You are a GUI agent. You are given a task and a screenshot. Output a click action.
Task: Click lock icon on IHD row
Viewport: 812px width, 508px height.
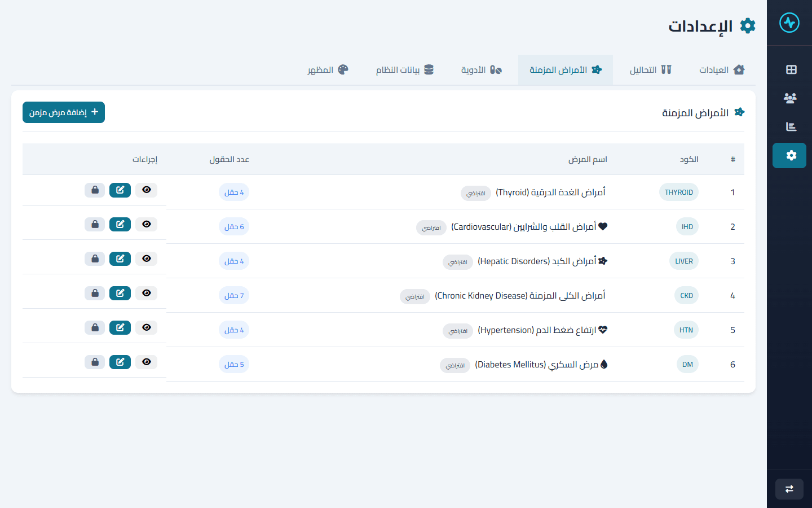click(x=95, y=225)
